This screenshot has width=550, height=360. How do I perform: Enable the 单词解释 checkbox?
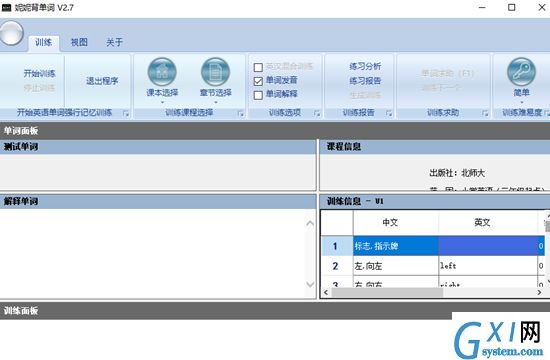pyautogui.click(x=258, y=95)
